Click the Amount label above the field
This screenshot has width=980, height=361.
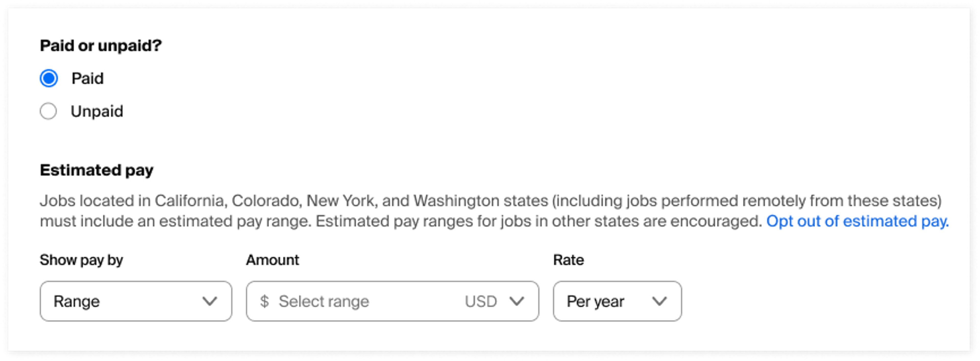pyautogui.click(x=272, y=260)
